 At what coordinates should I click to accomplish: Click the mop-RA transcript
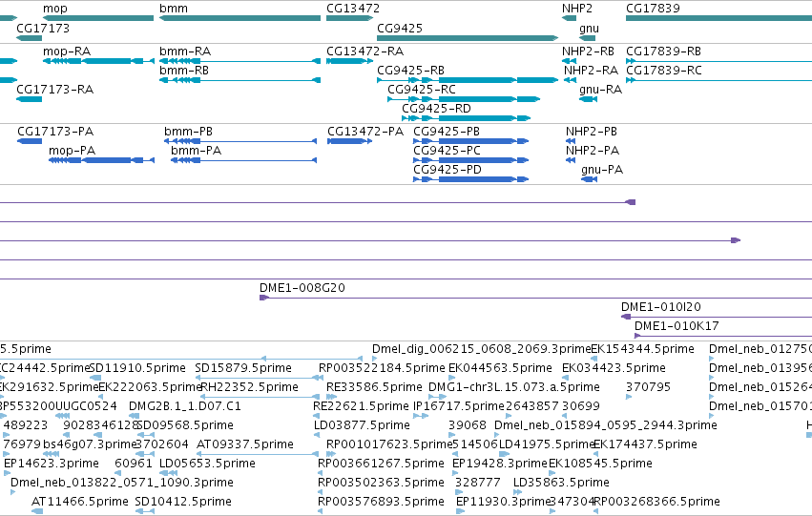(98, 61)
